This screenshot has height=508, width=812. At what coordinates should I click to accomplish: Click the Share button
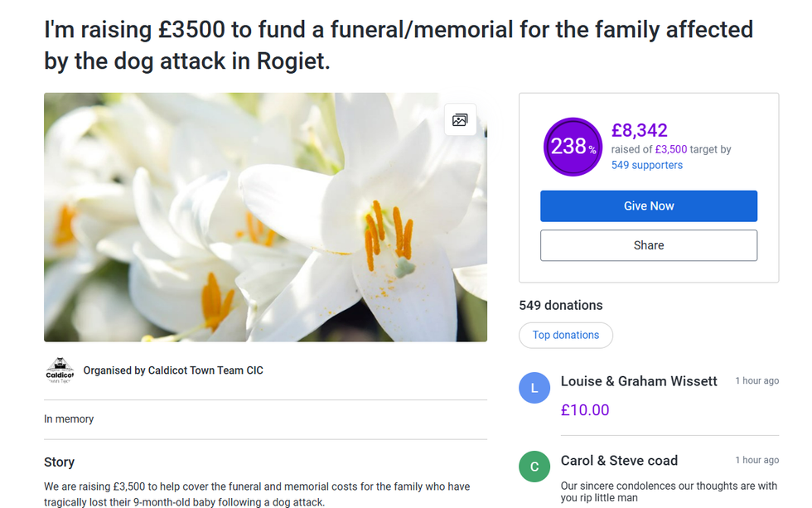pos(649,245)
